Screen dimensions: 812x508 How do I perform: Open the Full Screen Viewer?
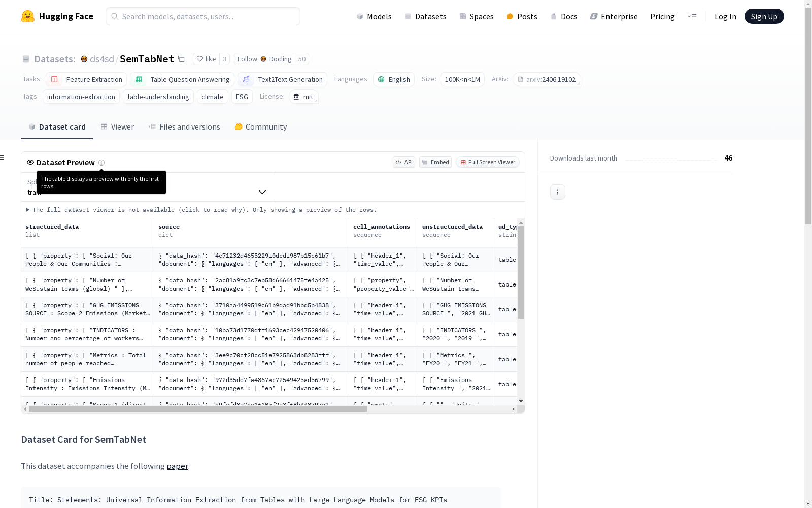488,162
